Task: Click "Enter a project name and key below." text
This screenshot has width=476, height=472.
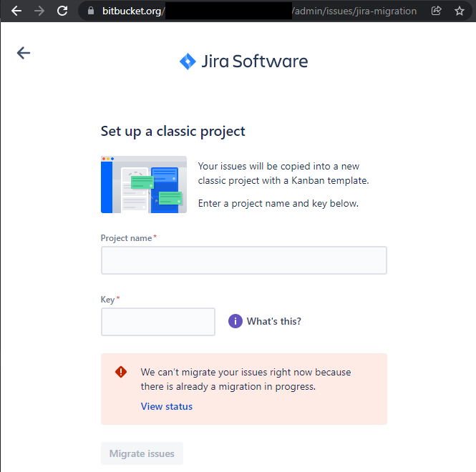Action: (278, 203)
